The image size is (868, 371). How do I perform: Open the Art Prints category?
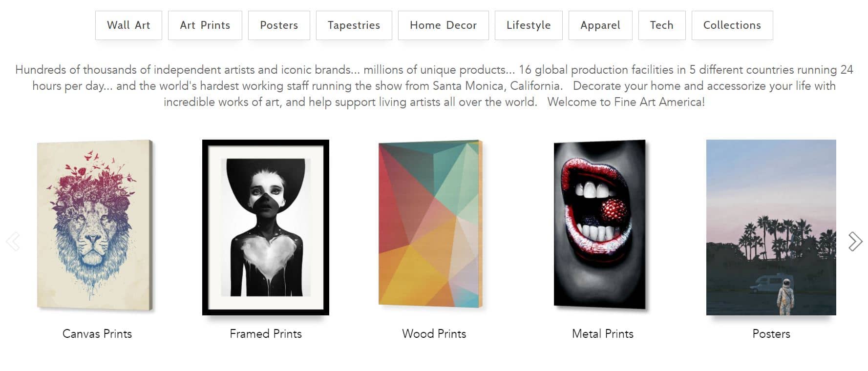tap(205, 25)
